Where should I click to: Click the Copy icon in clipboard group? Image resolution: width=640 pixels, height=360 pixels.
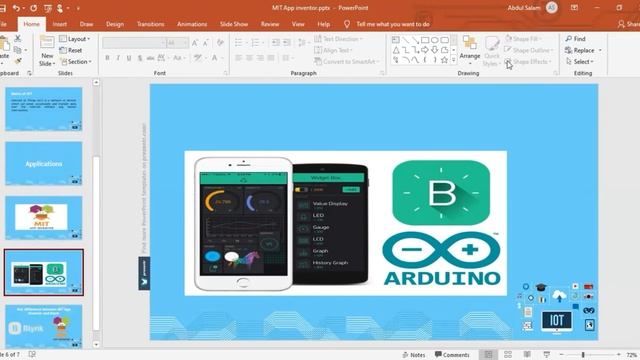[17, 50]
